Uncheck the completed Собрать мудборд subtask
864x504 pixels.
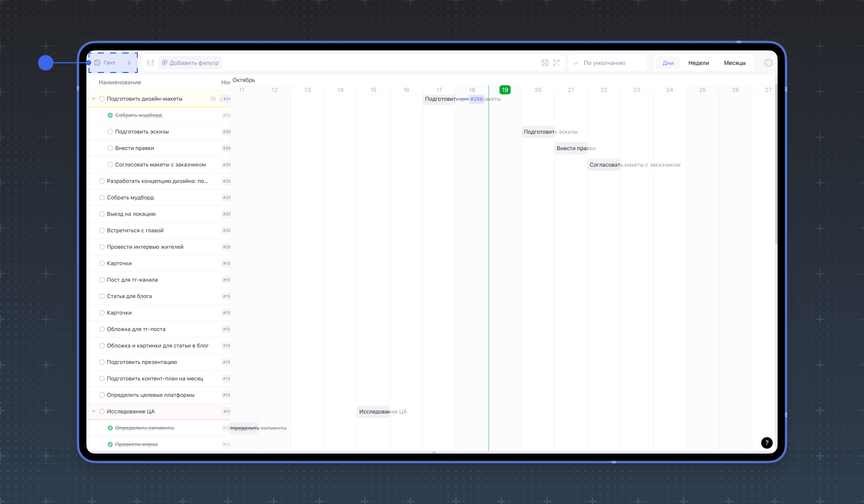coord(110,115)
